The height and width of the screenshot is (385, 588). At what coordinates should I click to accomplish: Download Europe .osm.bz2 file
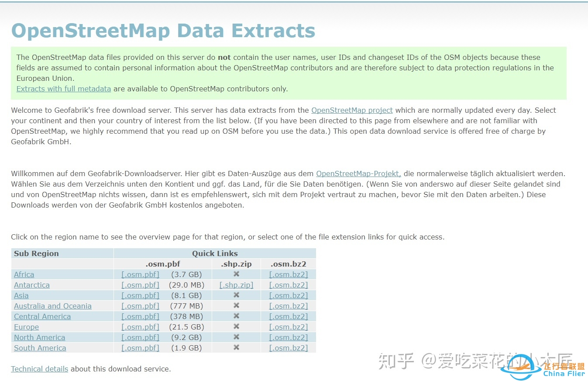(289, 327)
